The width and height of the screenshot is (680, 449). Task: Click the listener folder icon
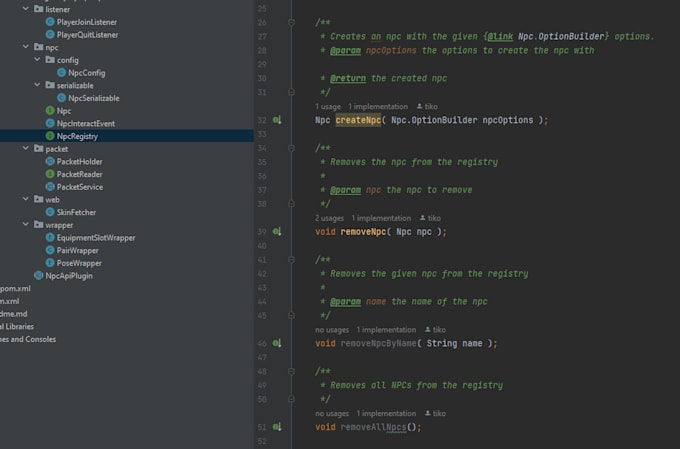coord(39,9)
